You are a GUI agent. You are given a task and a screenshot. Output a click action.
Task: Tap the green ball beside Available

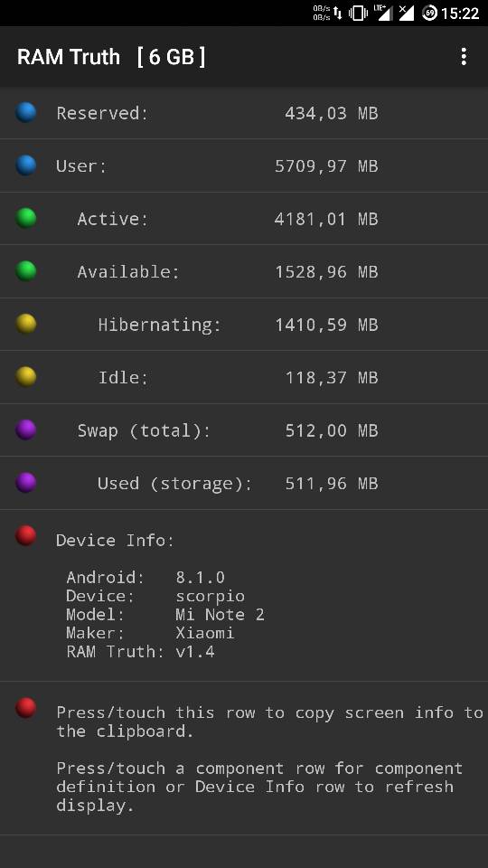tap(26, 271)
